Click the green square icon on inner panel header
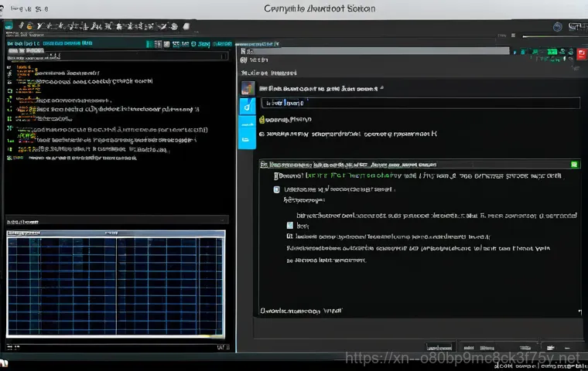Viewport: 588px width, 371px height. tap(573, 165)
